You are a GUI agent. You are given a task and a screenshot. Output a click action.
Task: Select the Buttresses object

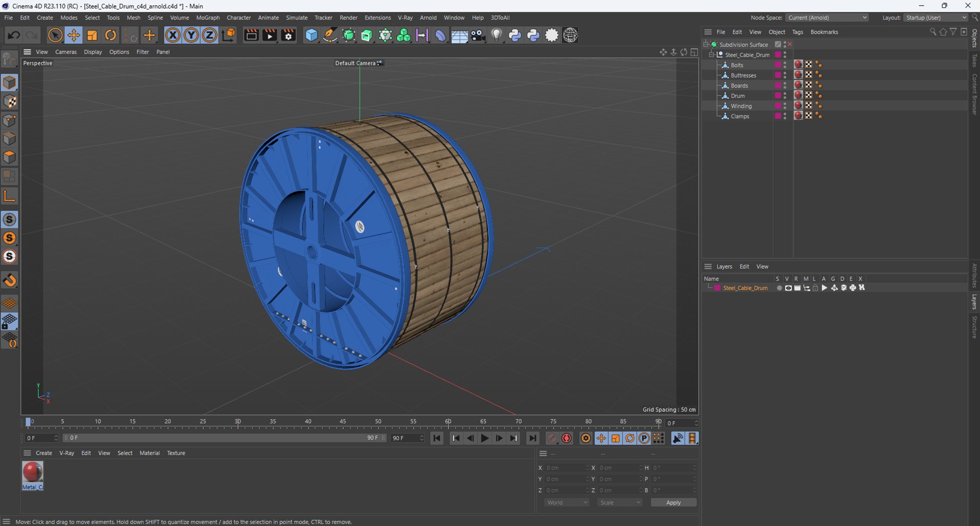[x=743, y=75]
